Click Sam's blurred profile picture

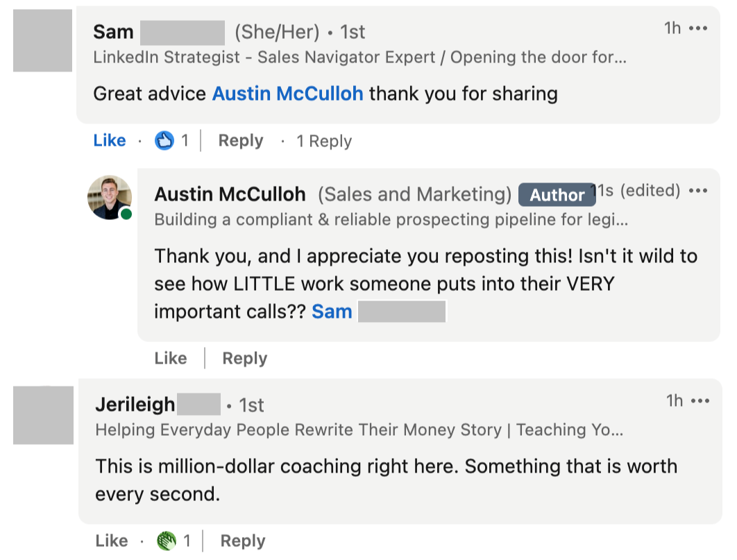42,40
